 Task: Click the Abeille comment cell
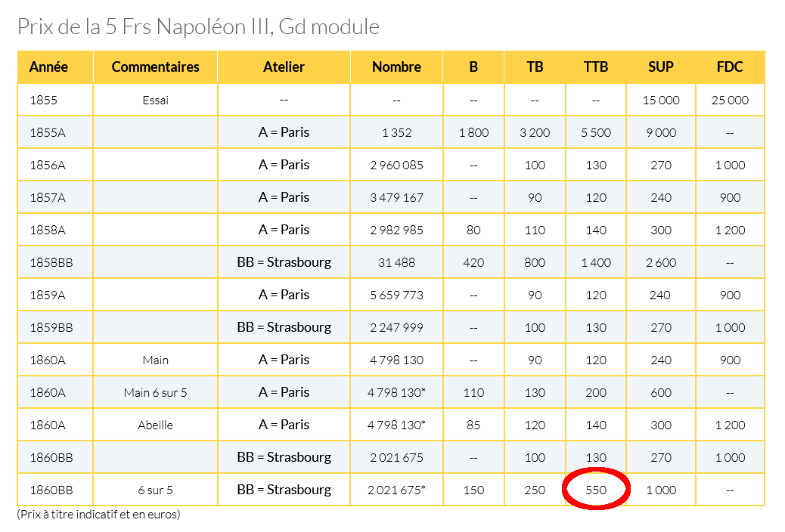point(155,425)
